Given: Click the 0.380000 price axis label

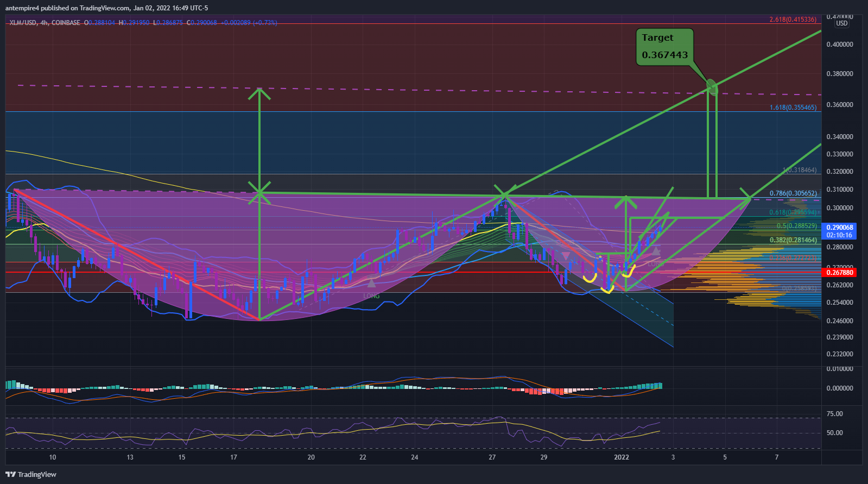Looking at the screenshot, I should click(x=841, y=74).
